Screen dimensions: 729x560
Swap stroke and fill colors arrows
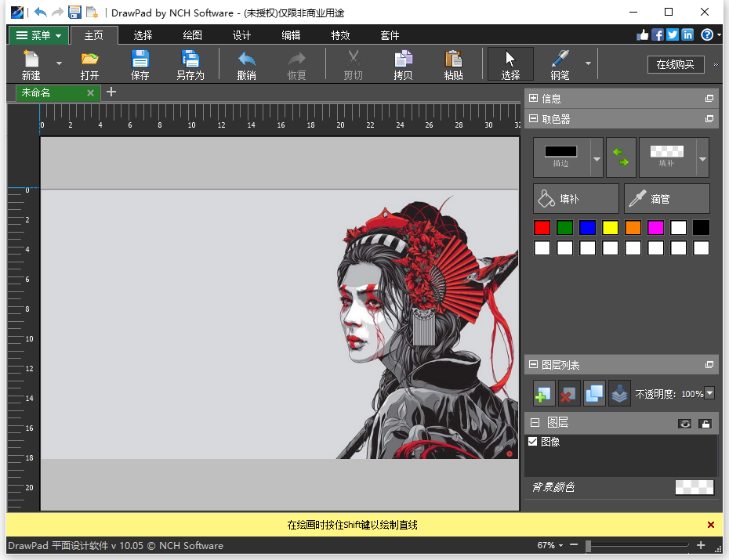(x=621, y=157)
